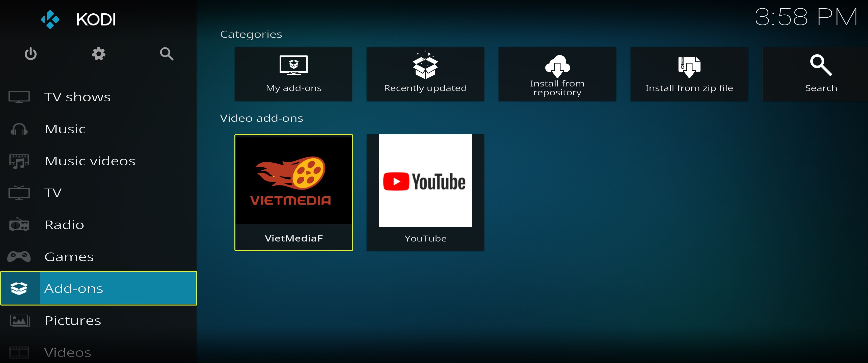Choose Install from repository label
The width and height of the screenshot is (868, 363).
(x=557, y=88)
